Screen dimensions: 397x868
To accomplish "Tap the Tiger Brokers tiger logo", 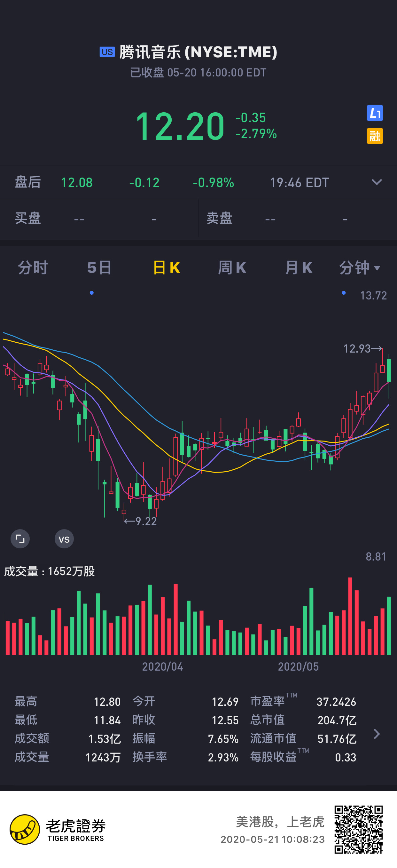I will [x=25, y=829].
